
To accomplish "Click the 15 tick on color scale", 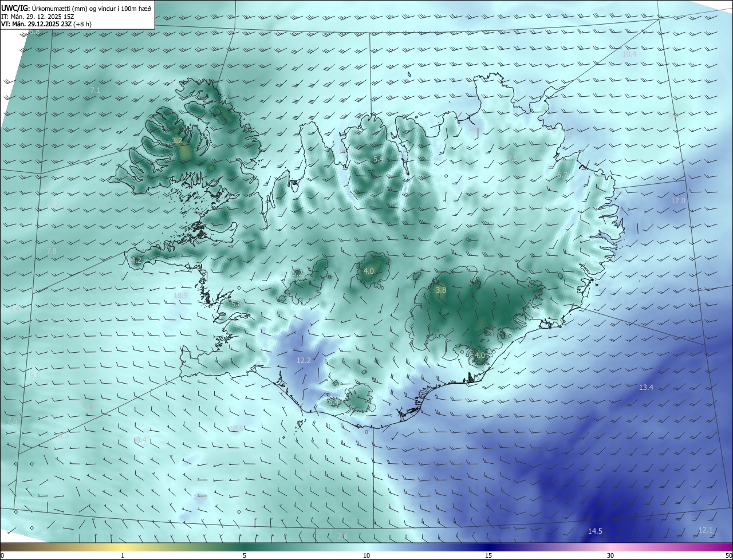I will [488, 555].
